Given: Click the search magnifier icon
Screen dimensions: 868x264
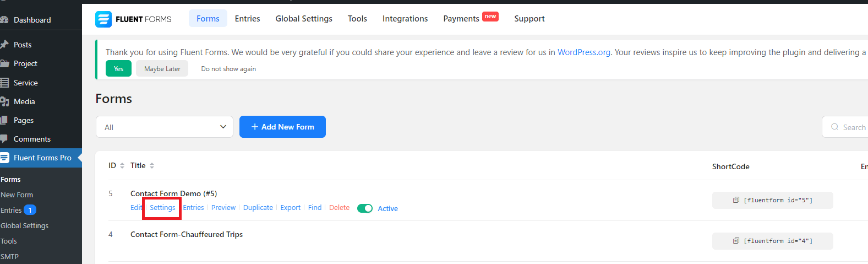Looking at the screenshot, I should click(x=835, y=127).
